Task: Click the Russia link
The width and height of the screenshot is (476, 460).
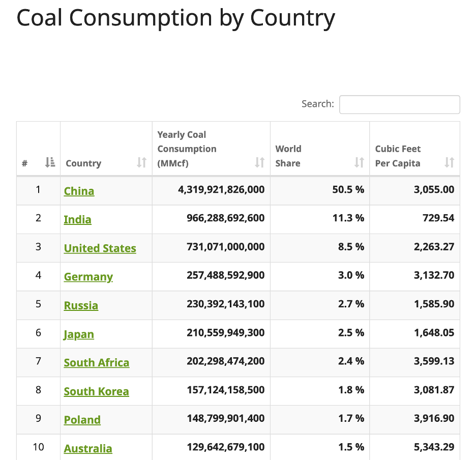Action: 81,305
